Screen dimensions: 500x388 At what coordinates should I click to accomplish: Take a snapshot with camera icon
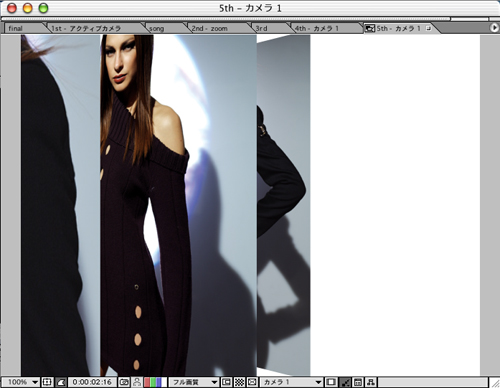coord(124,382)
